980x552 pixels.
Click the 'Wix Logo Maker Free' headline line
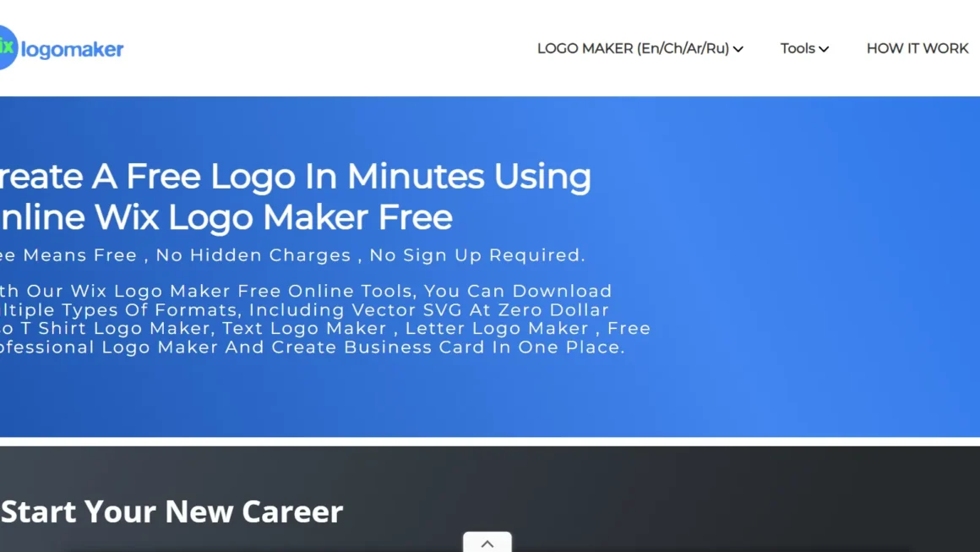pos(273,217)
